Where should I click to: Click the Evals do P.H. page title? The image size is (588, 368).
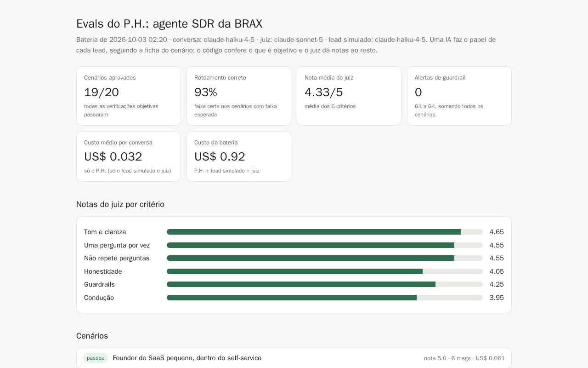(170, 24)
